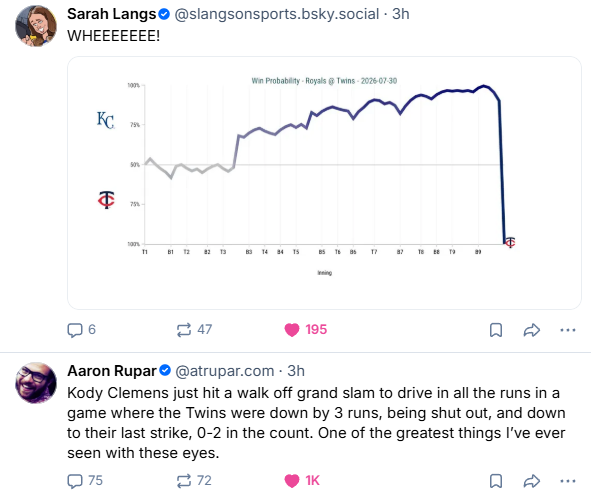Image resolution: width=591 pixels, height=503 pixels.
Task: Open Aaron Rupar's post text about Kody Clemens
Action: pos(316,423)
